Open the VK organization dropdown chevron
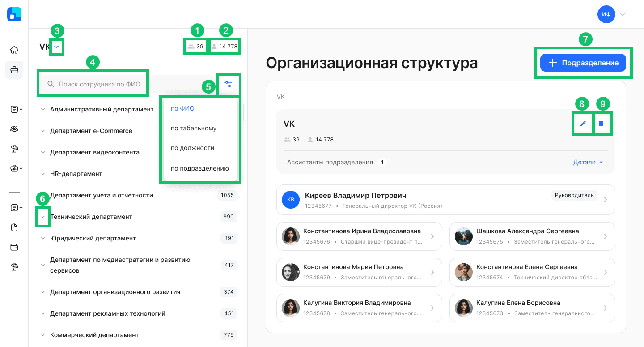The height and width of the screenshot is (347, 644). tap(56, 47)
